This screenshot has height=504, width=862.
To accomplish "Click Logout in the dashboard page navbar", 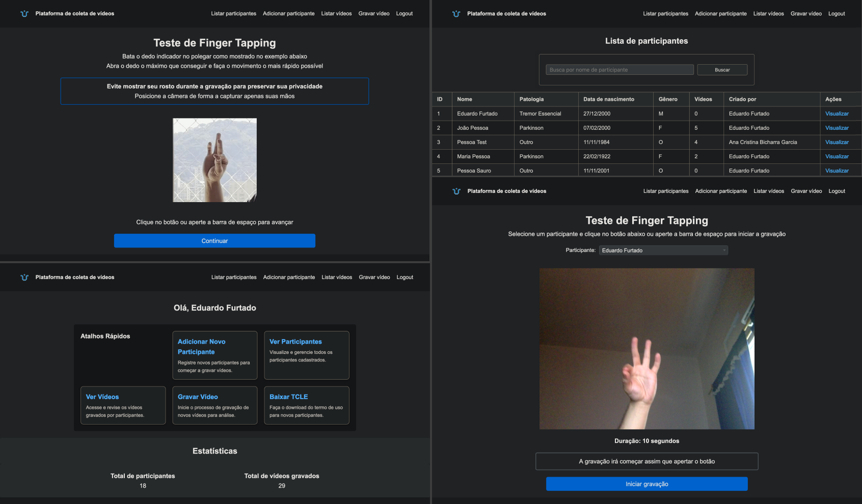I will 405,277.
